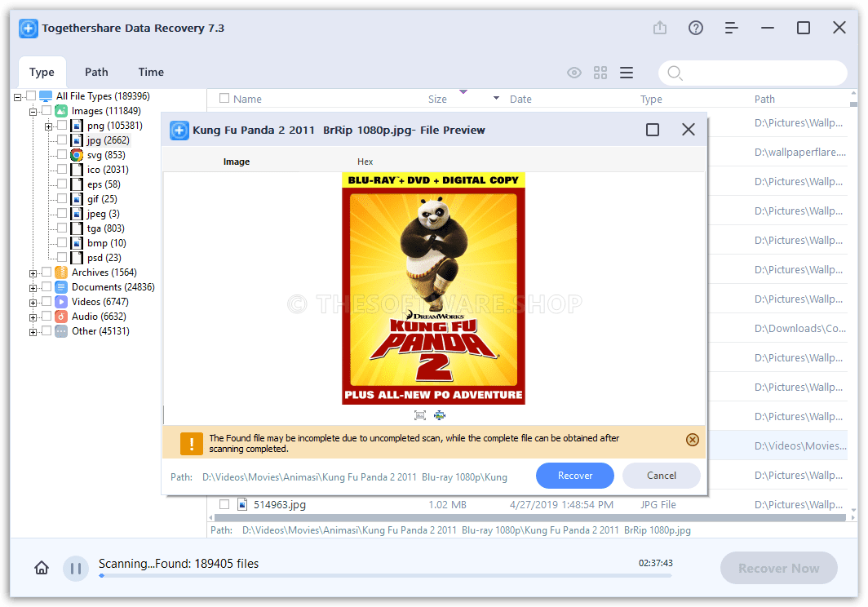Click the 514963.jpg file icon
This screenshot has width=868, height=607.
pyautogui.click(x=242, y=504)
